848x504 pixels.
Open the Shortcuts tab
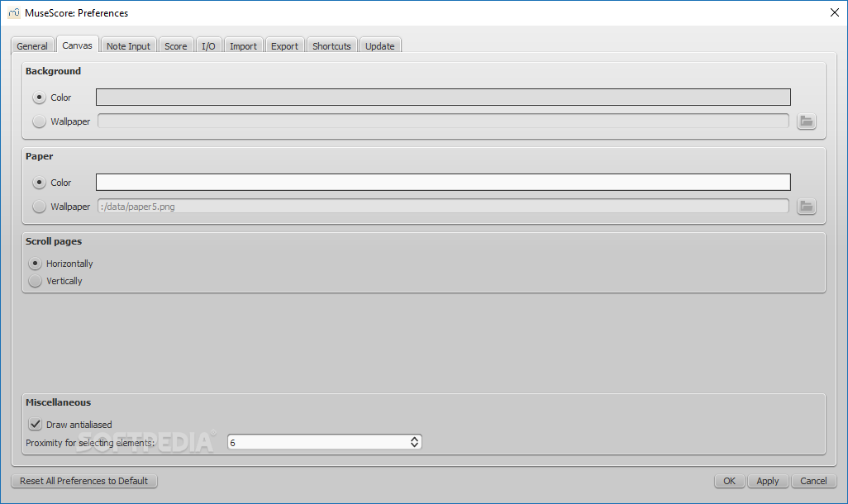pos(331,46)
